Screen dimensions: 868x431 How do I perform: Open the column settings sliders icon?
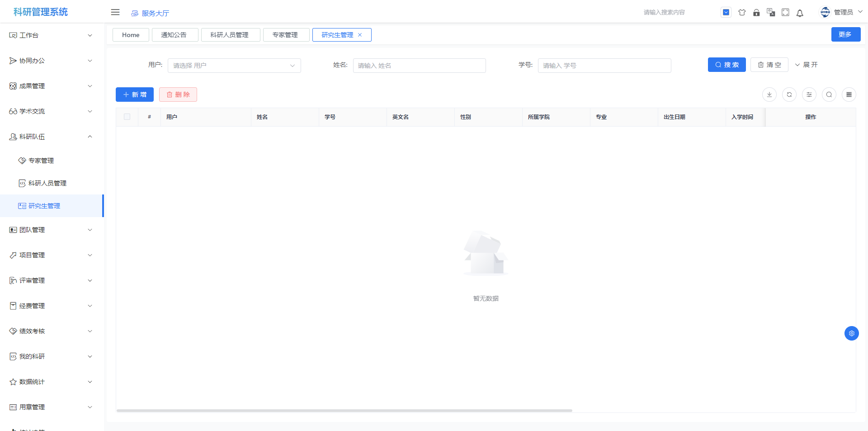point(809,95)
